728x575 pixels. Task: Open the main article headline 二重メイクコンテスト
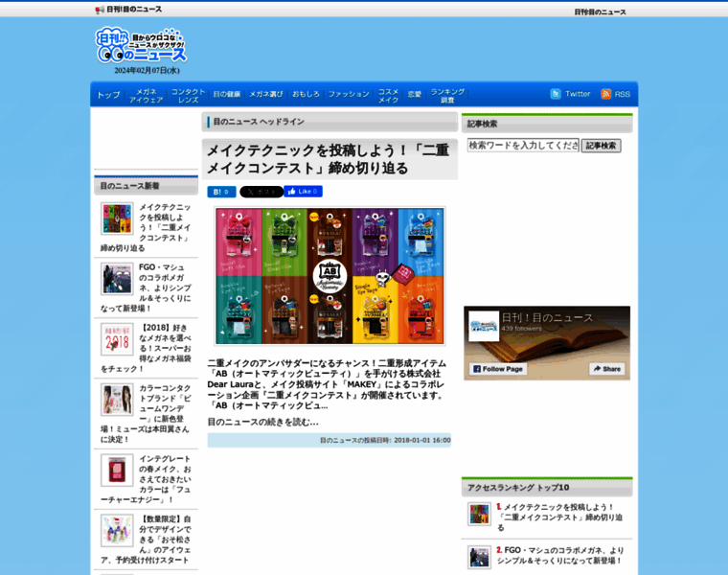pos(328,159)
